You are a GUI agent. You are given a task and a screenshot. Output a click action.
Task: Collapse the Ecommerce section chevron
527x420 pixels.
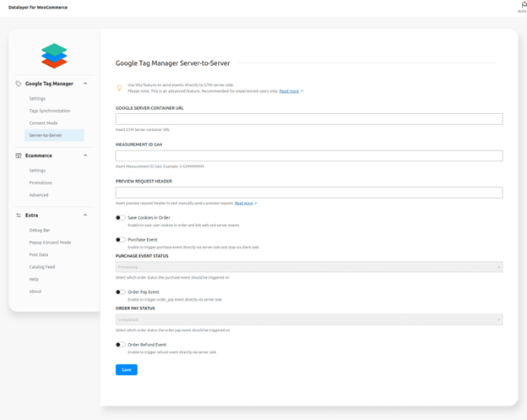pos(85,155)
